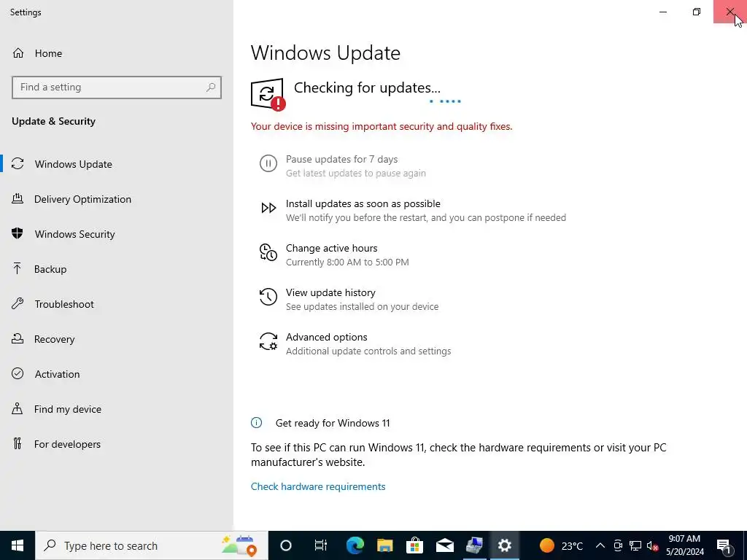Image resolution: width=747 pixels, height=560 pixels.
Task: Open weather widget showing 23°C
Action: (x=561, y=545)
